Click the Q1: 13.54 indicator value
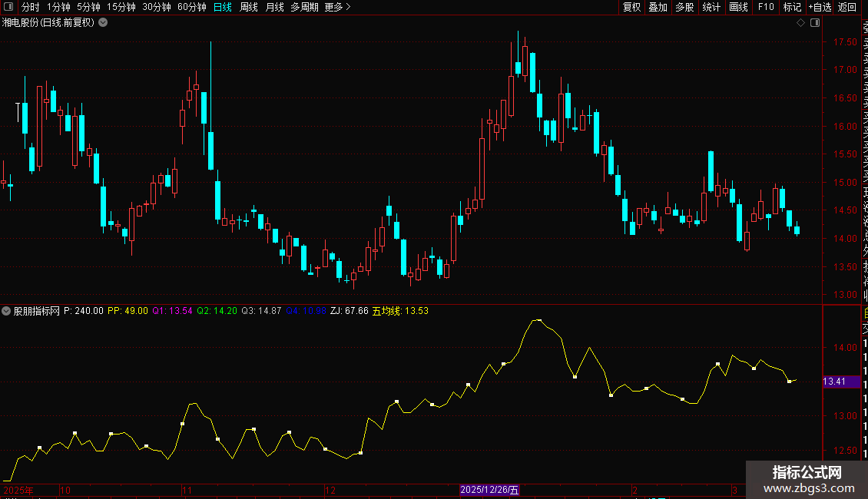The width and height of the screenshot is (868, 499). click(x=173, y=311)
